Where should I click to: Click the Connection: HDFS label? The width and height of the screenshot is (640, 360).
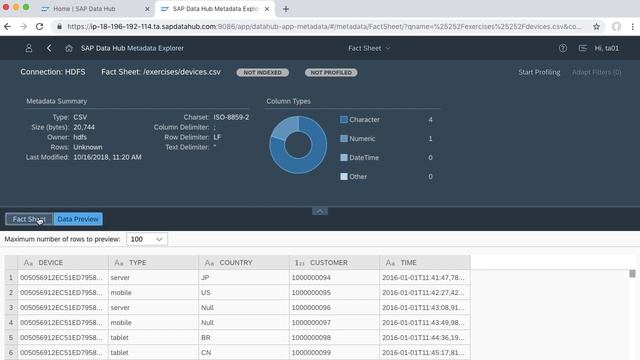(53, 72)
